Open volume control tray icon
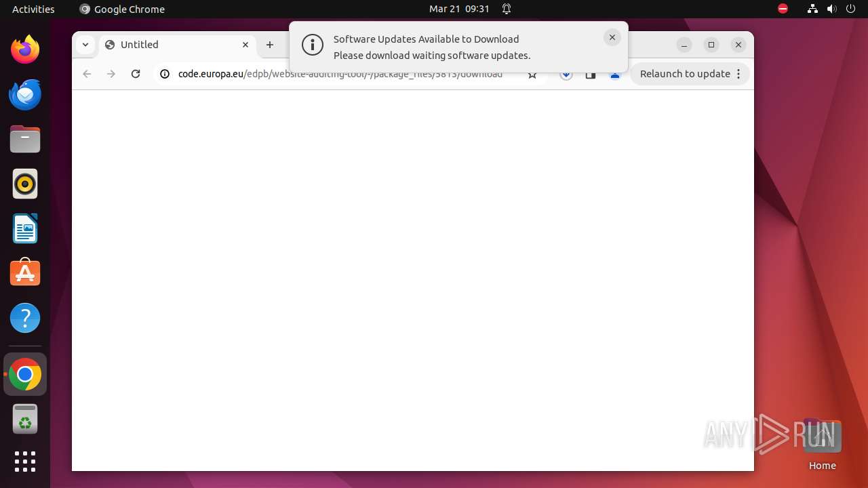 pos(831,9)
